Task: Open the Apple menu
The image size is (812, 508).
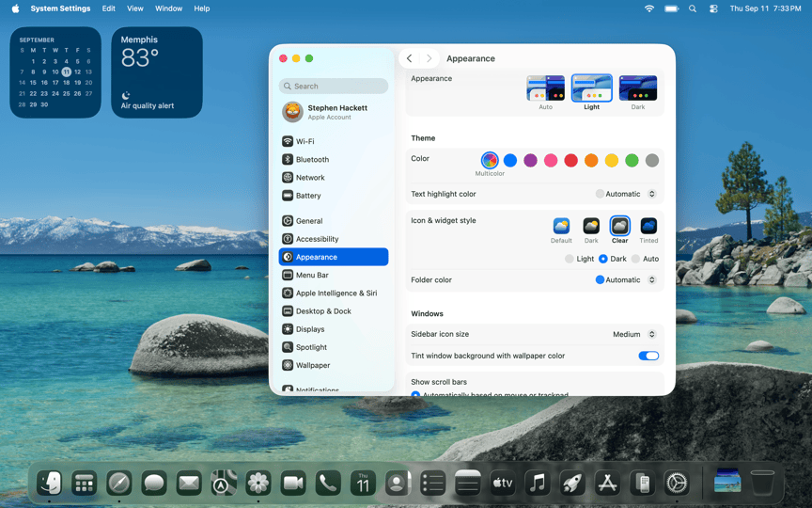Action: [x=16, y=8]
